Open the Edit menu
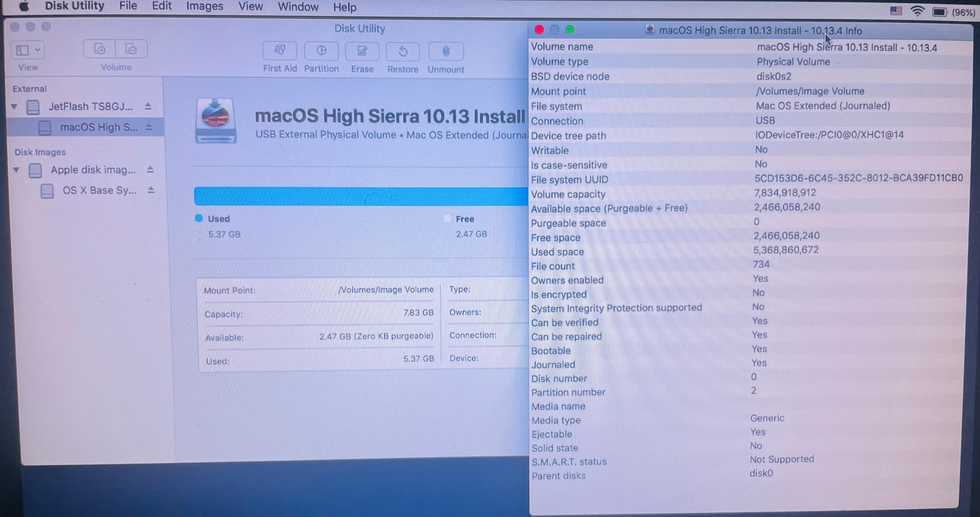 point(161,6)
